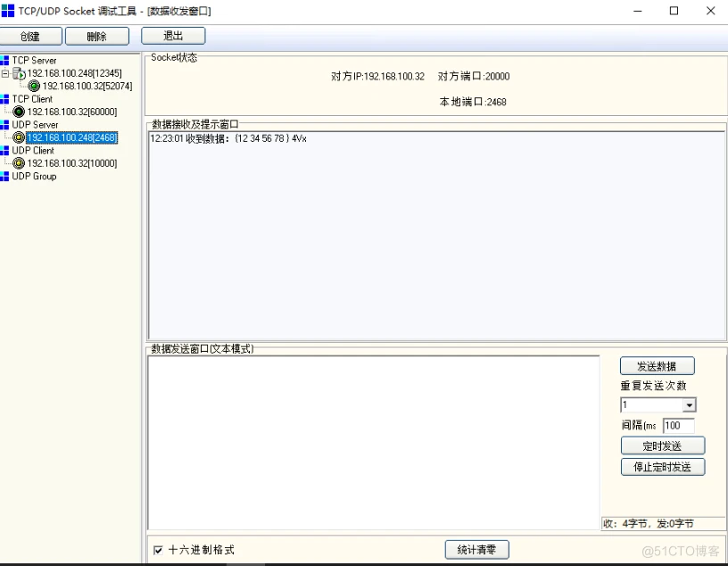
Task: Click the 删除 toolbar button
Action: coord(97,36)
